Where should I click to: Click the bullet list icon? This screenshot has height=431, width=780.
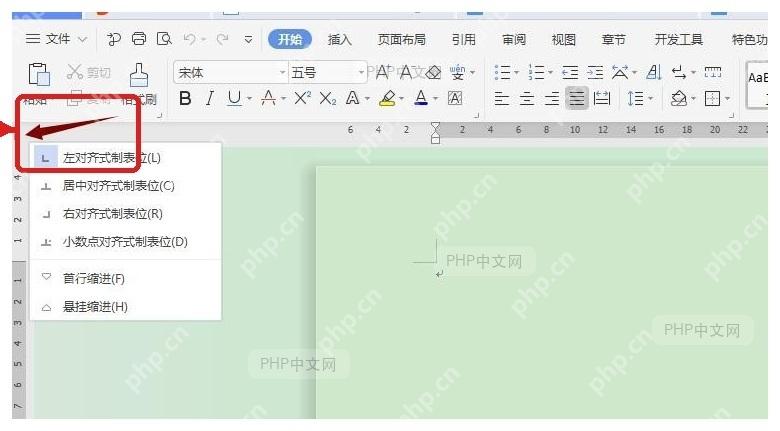tap(502, 73)
